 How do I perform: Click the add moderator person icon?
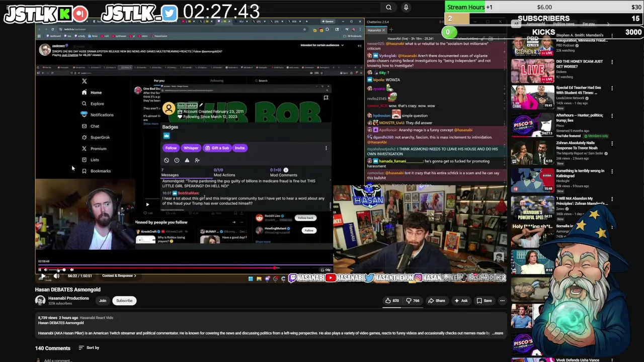(197, 160)
